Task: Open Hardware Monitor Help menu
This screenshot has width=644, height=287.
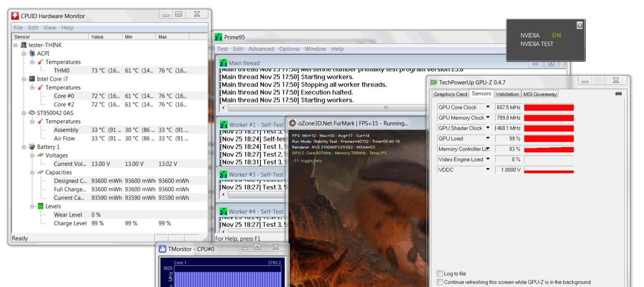Action: (68, 28)
